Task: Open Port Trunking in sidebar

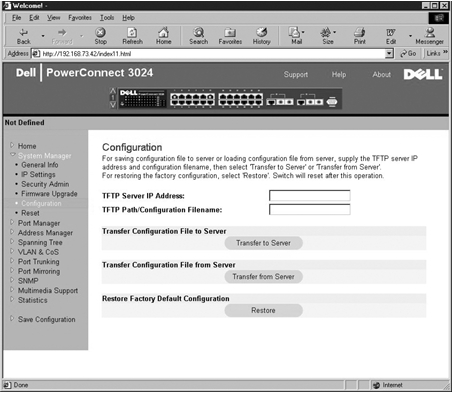Action: point(38,262)
